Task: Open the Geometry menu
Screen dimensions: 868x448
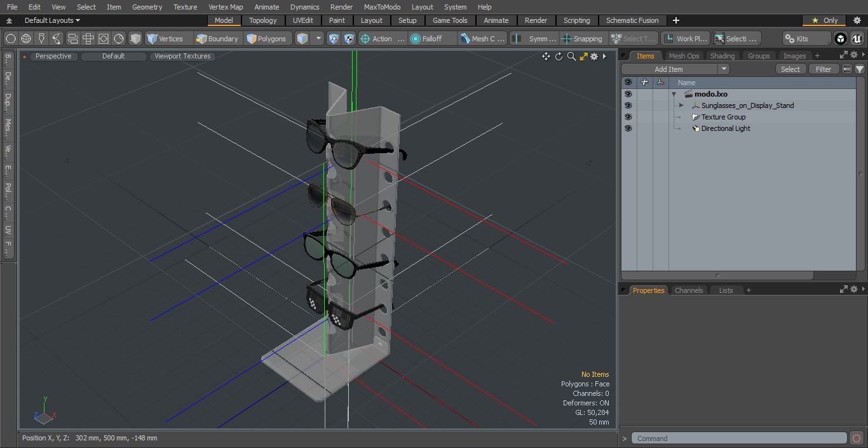Action: click(x=147, y=7)
